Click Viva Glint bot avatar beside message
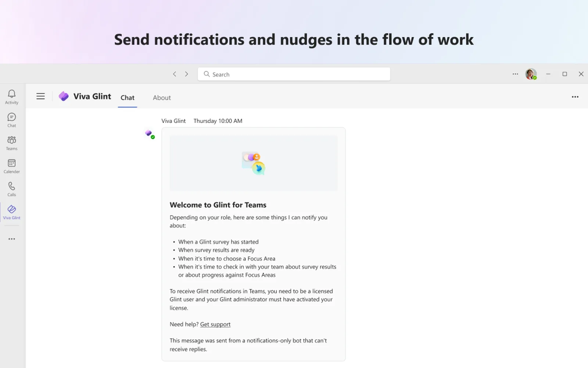Viewport: 588px width, 368px height. coord(150,134)
